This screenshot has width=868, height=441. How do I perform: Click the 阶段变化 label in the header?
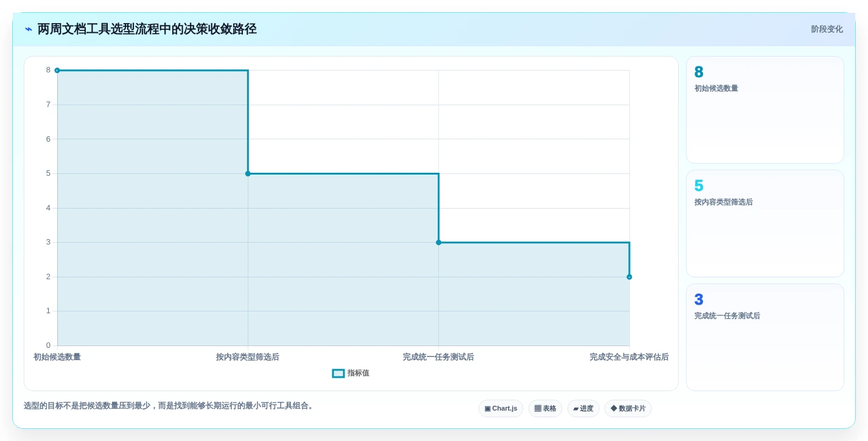coord(827,29)
